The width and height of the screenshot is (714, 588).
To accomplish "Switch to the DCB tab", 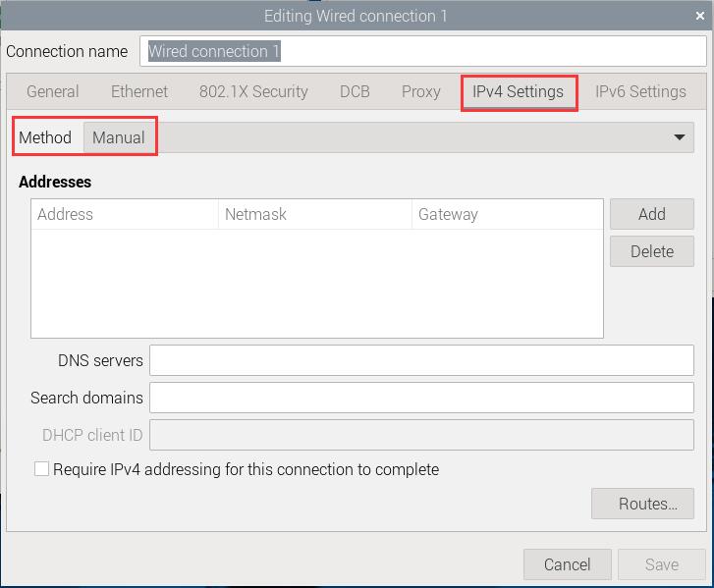I will (x=355, y=91).
